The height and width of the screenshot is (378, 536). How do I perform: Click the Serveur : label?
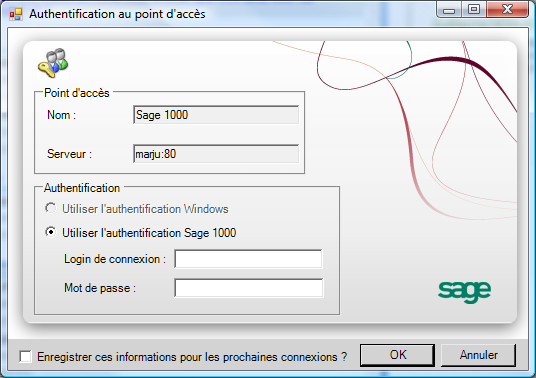(x=69, y=154)
